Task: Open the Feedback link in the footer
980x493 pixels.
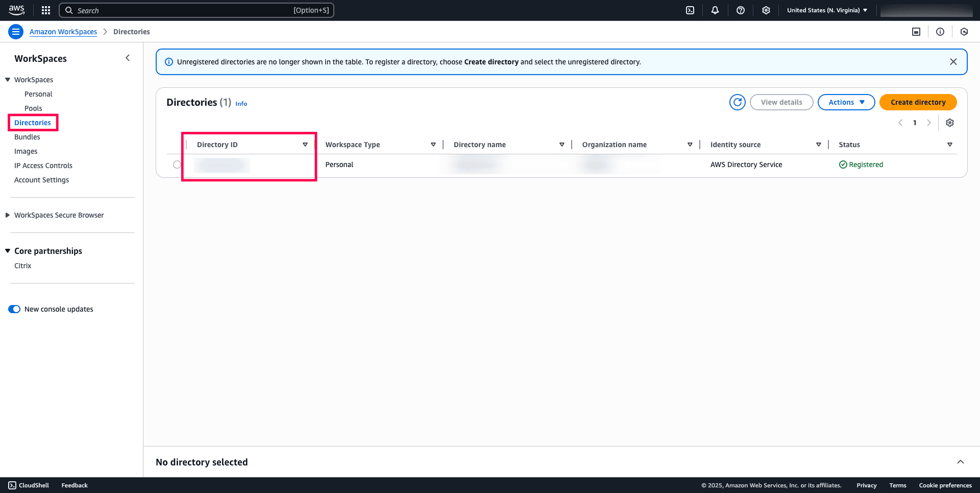Action: point(75,485)
